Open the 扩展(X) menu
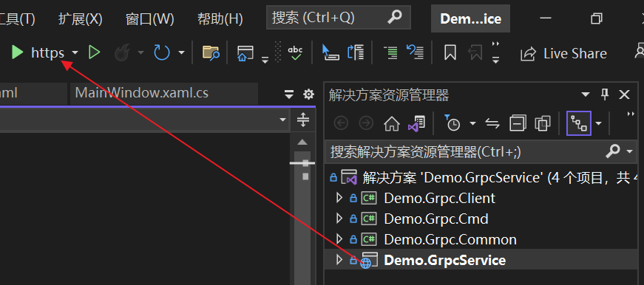Image resolution: width=644 pixels, height=285 pixels. [x=80, y=19]
